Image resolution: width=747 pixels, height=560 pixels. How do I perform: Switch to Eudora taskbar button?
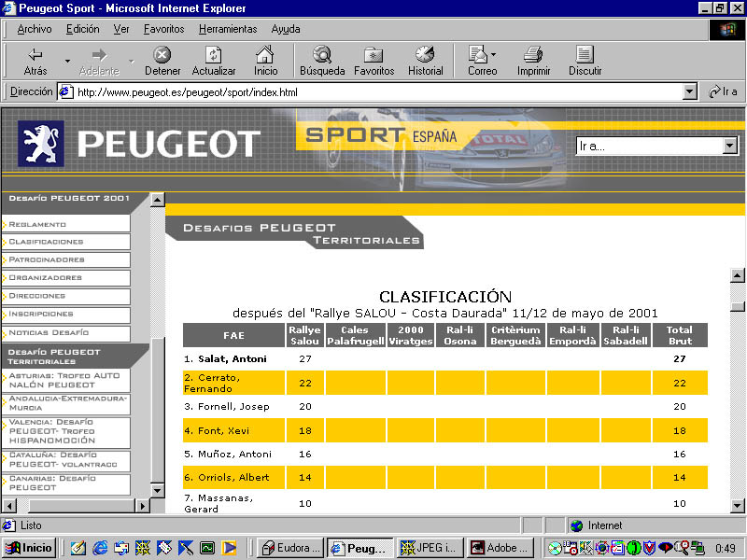click(292, 548)
